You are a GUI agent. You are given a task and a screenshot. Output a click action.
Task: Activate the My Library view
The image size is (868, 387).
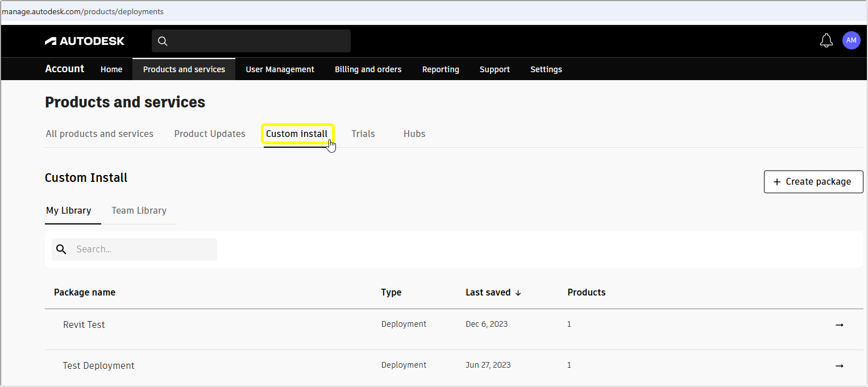pyautogui.click(x=69, y=210)
